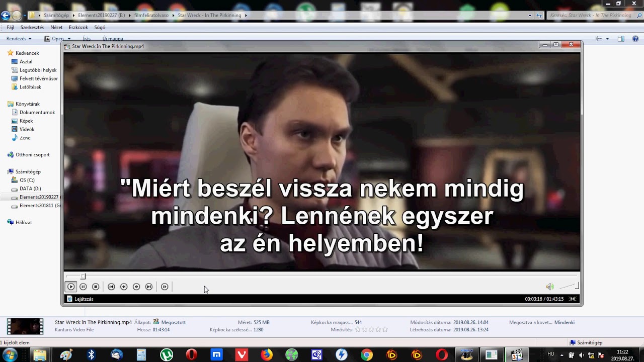Click the frame step button

tap(165, 287)
